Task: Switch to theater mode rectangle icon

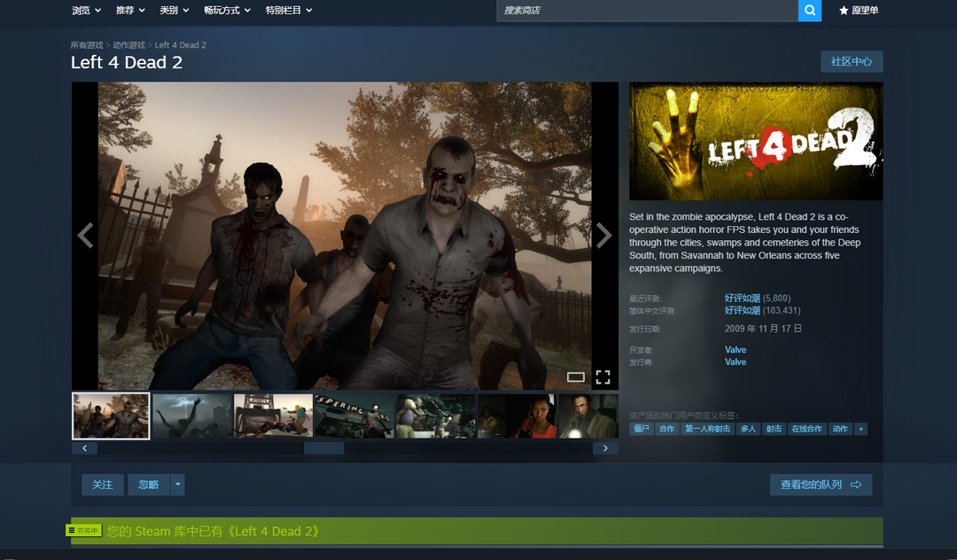Action: pos(576,377)
